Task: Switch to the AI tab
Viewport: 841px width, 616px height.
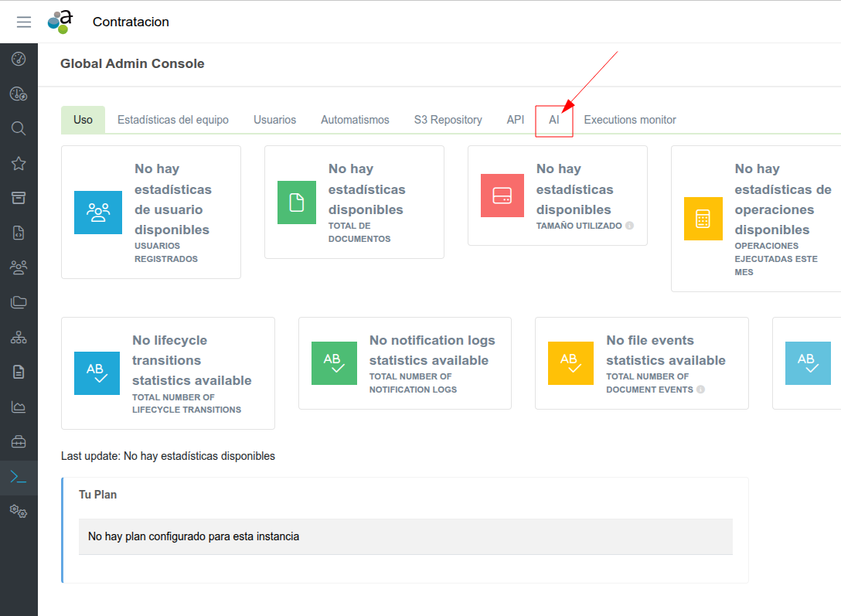Action: click(554, 120)
